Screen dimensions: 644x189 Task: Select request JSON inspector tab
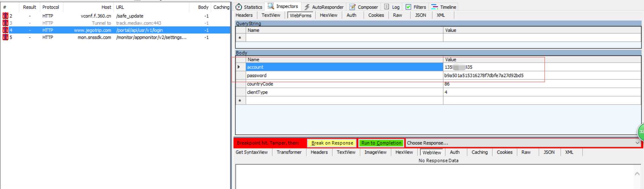coord(420,15)
